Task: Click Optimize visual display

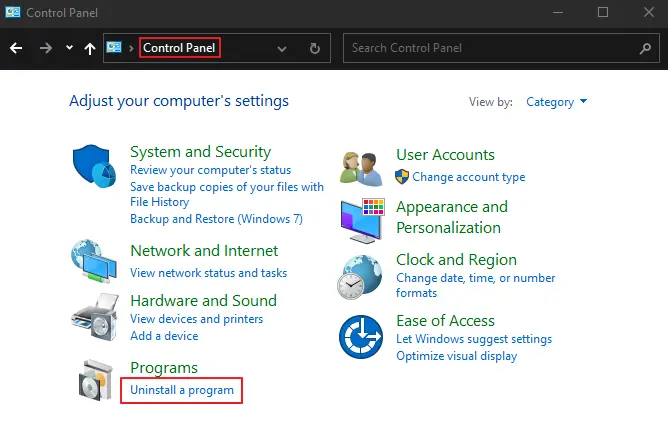Action: point(457,356)
